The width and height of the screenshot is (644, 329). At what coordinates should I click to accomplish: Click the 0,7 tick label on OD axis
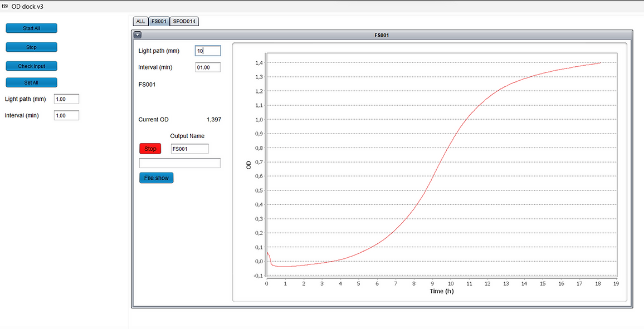click(258, 162)
